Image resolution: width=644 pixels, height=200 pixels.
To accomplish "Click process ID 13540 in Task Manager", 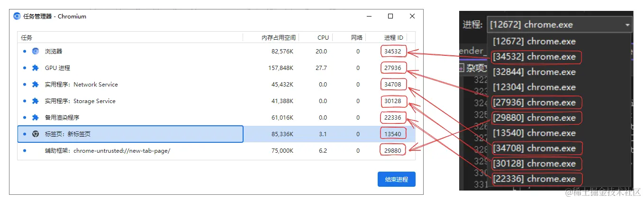I will click(x=393, y=134).
